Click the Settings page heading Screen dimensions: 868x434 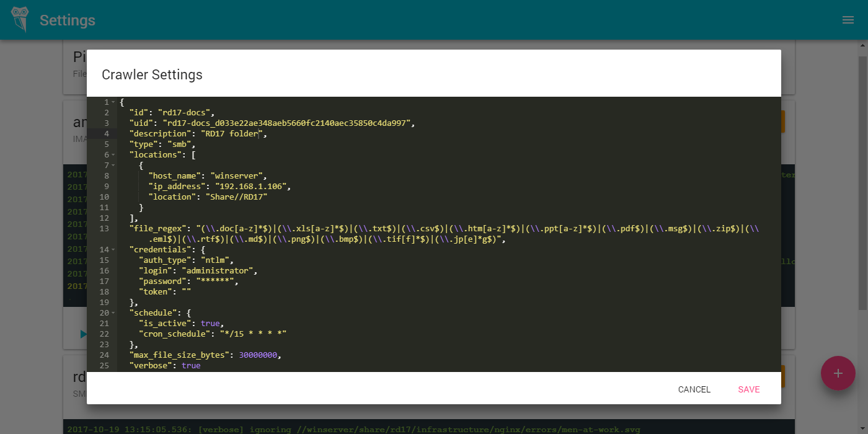click(x=68, y=20)
